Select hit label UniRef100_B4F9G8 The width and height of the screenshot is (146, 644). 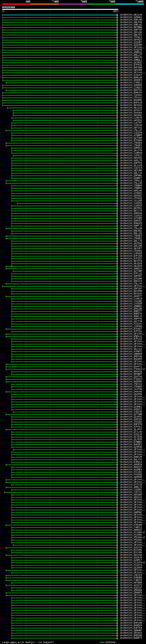(131, 67)
